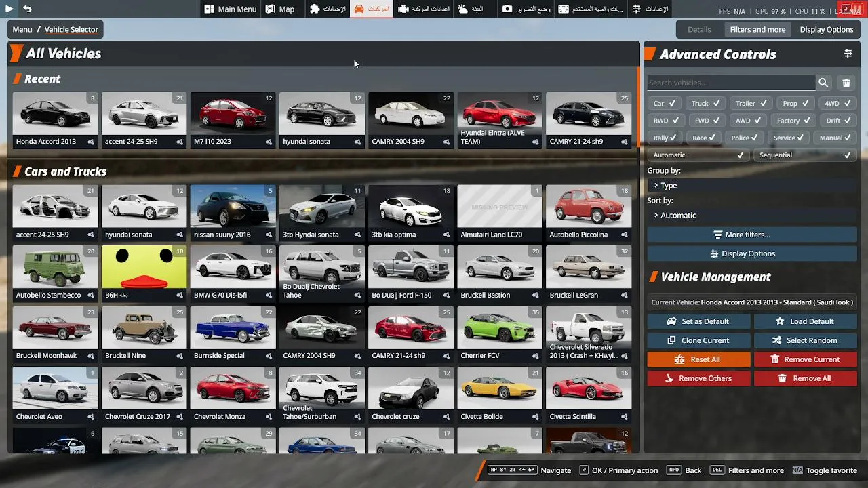Click the configurations icon on the 3tb kia optima card
This screenshot has height=488, width=868.
pyautogui.click(x=446, y=235)
